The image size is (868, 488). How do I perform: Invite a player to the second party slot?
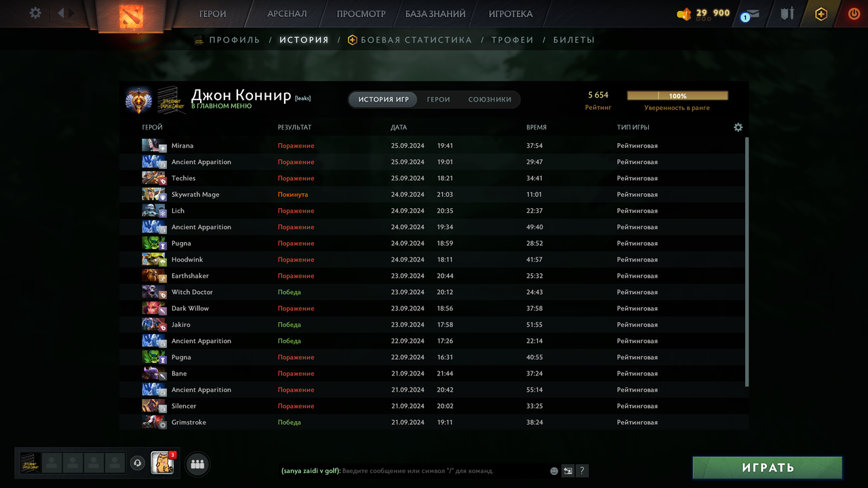coord(52,463)
